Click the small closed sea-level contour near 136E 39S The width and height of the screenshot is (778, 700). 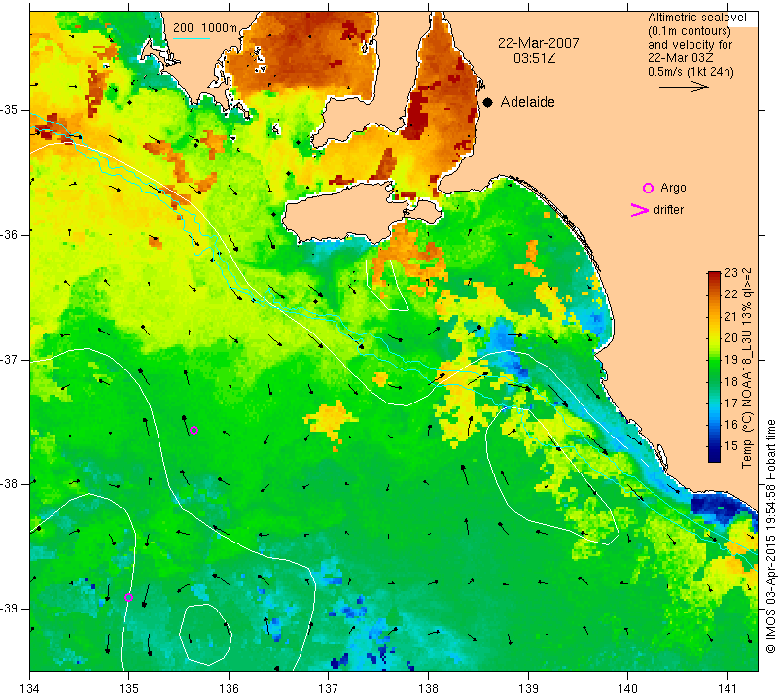click(x=205, y=634)
